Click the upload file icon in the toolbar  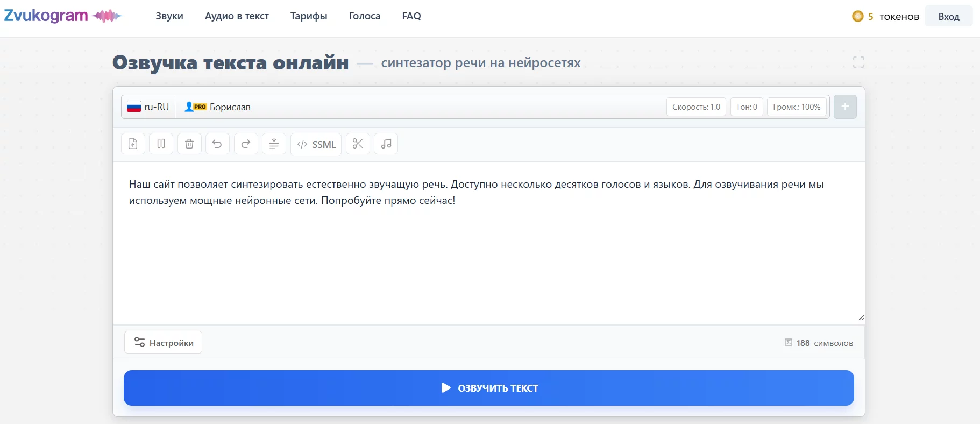click(133, 144)
